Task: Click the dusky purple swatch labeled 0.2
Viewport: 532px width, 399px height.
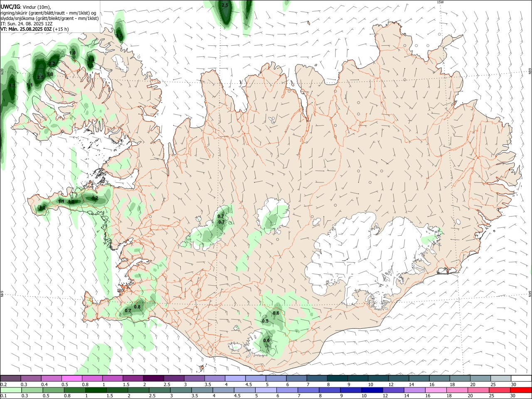Action: point(10,378)
